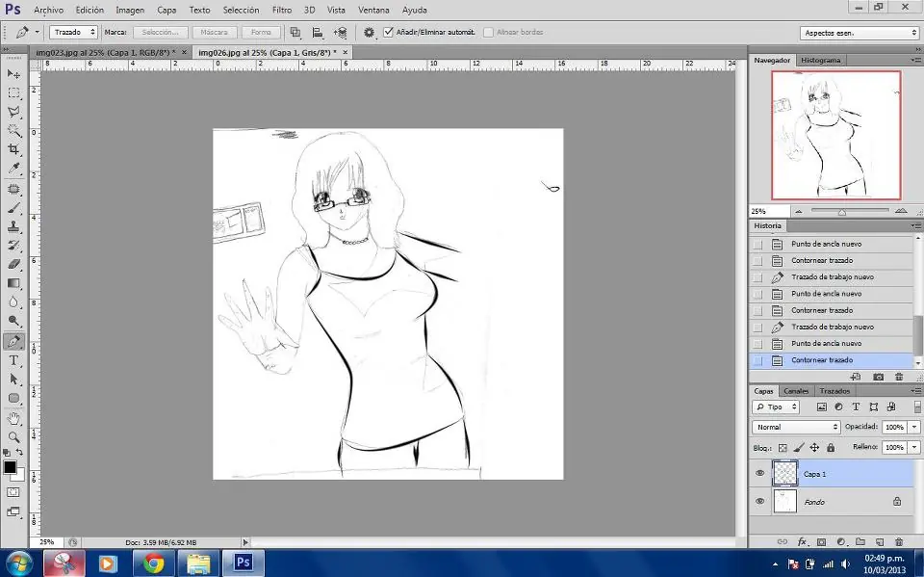Select the Eraser tool
Viewport: 924px width, 577px height.
point(13,264)
